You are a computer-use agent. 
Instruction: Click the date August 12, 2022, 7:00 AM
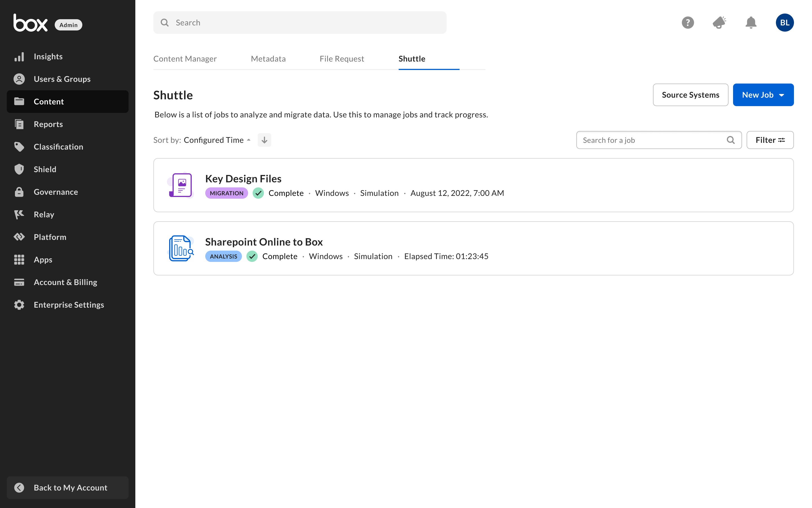click(457, 193)
